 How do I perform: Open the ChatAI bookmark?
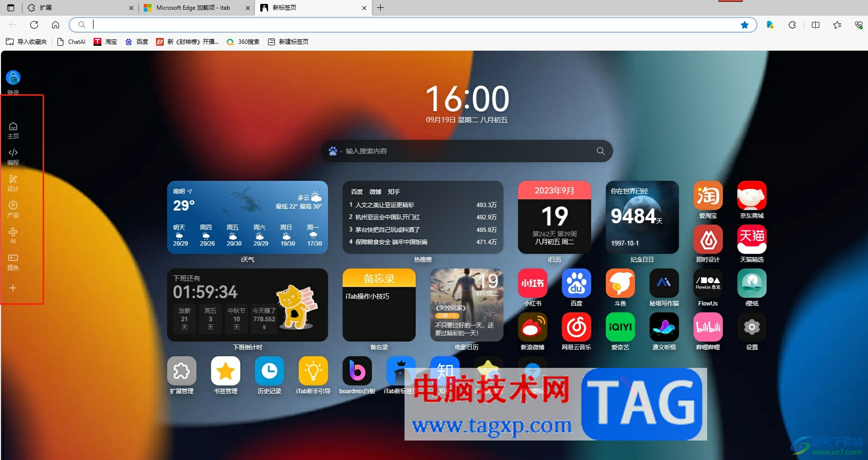click(x=71, y=42)
